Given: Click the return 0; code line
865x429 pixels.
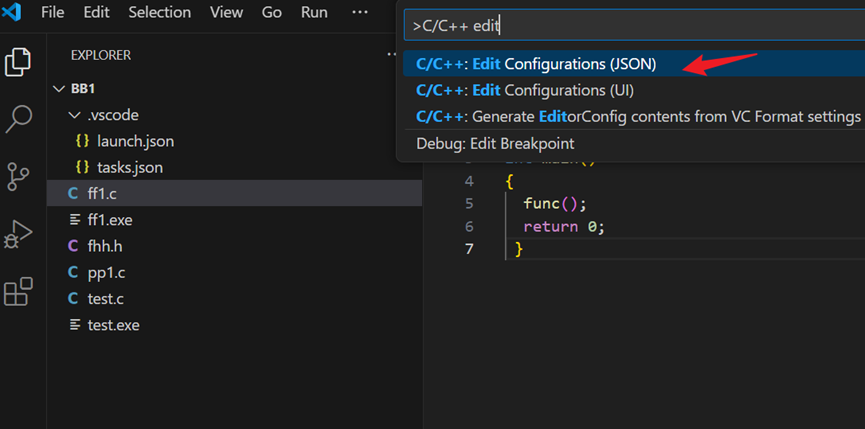Looking at the screenshot, I should 564,227.
